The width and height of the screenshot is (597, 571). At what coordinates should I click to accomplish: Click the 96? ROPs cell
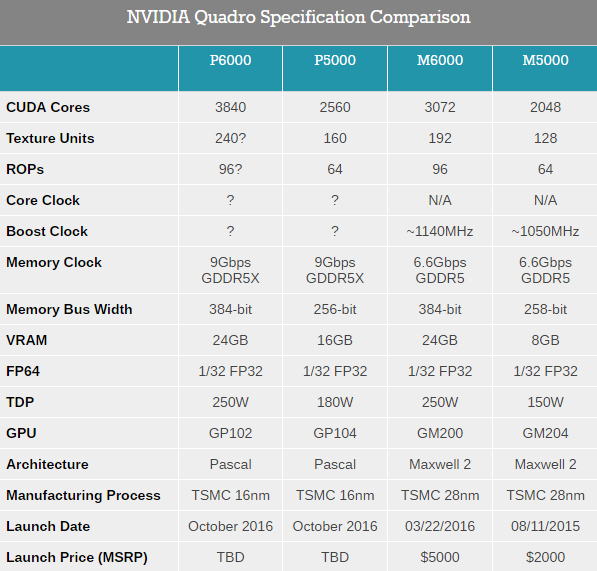click(230, 169)
